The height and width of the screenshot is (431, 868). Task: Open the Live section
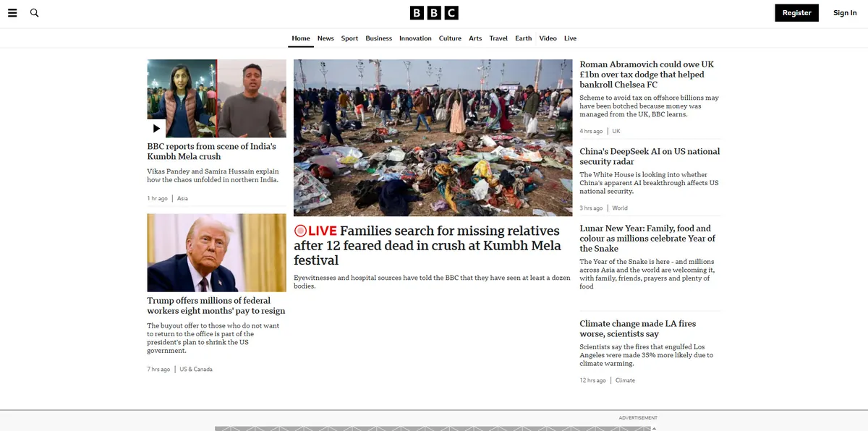570,38
